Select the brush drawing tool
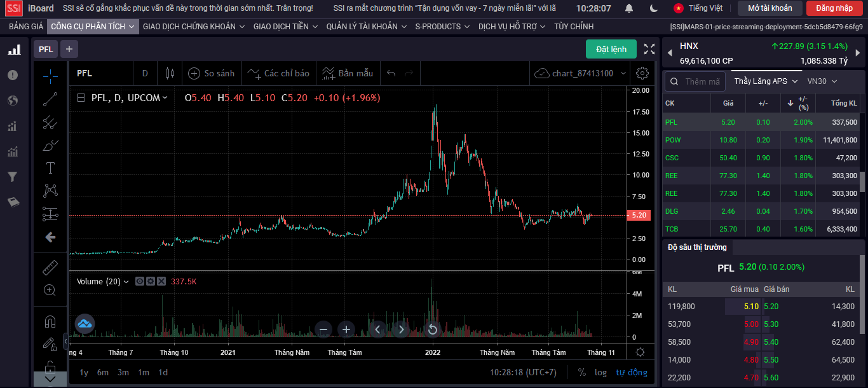The height and width of the screenshot is (388, 868). pyautogui.click(x=50, y=145)
